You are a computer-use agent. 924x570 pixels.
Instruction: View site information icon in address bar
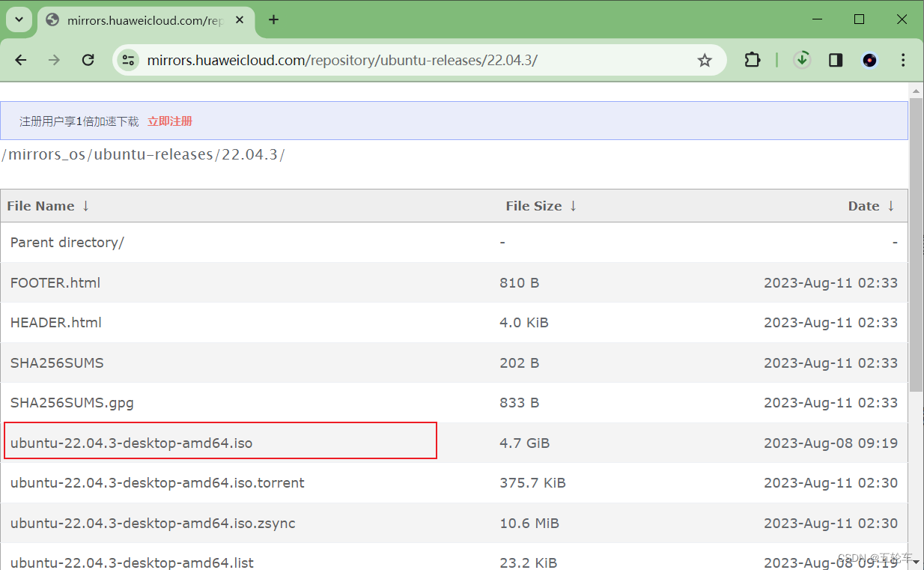click(x=129, y=60)
